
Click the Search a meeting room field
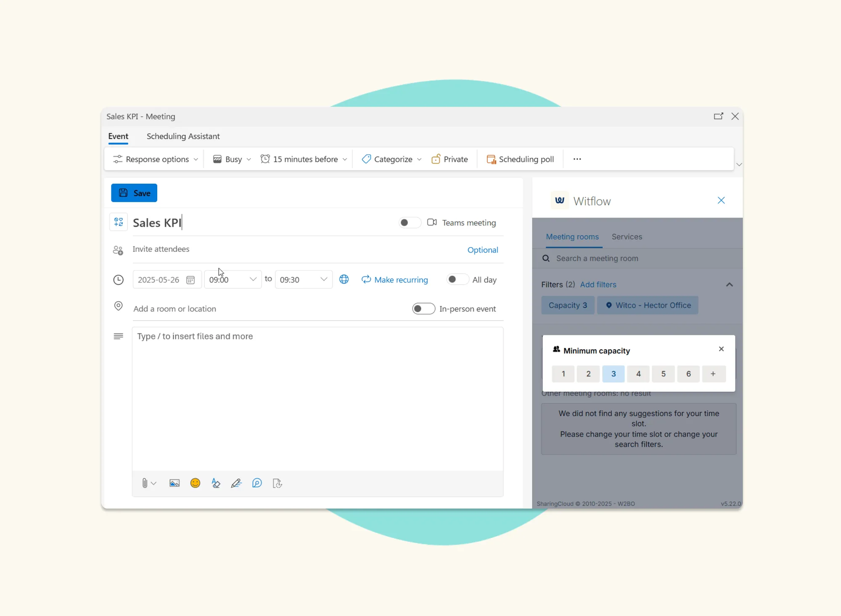pyautogui.click(x=637, y=258)
